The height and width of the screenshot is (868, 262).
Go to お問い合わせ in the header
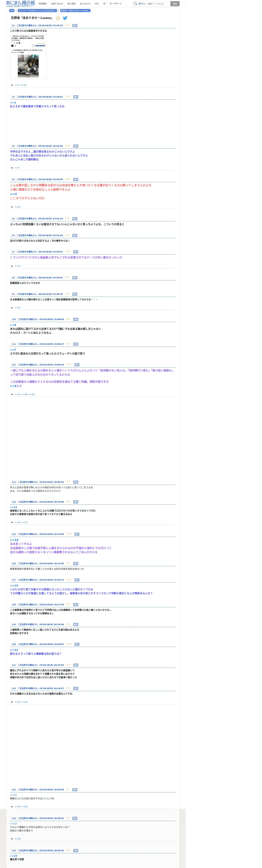(x=57, y=4)
